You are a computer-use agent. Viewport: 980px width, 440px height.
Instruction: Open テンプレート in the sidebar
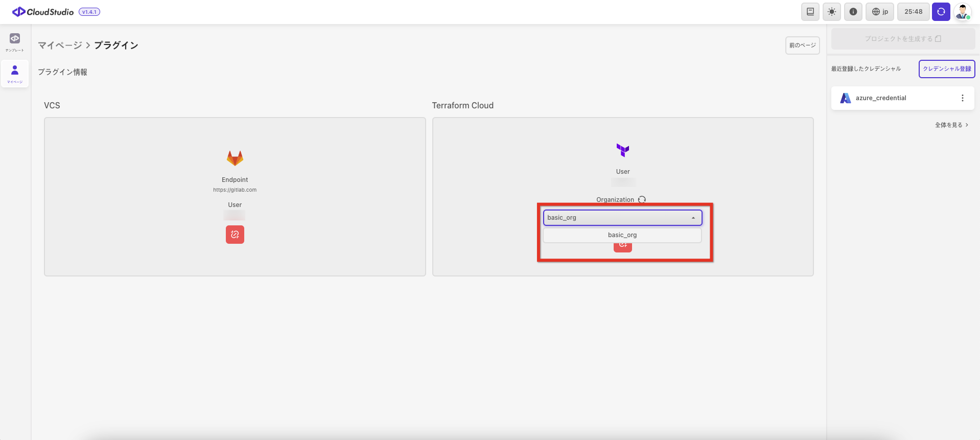[15, 42]
